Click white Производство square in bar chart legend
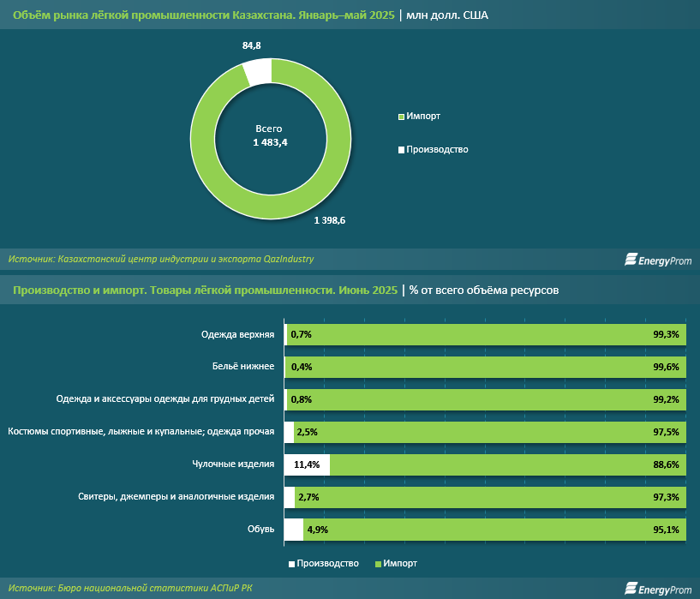 (291, 563)
